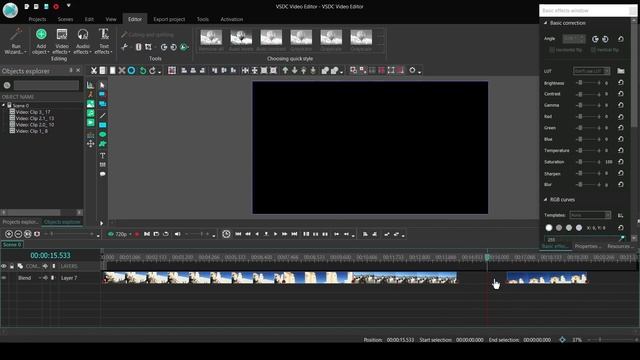Click the Scene 0 timeline tab
This screenshot has height=360, width=640.
pos(12,244)
